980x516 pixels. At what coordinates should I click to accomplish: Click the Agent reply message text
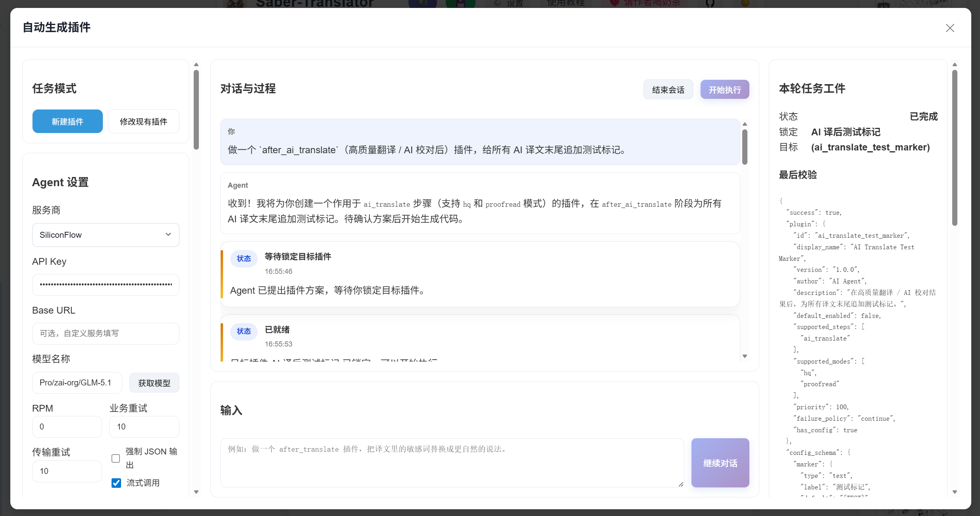[475, 211]
